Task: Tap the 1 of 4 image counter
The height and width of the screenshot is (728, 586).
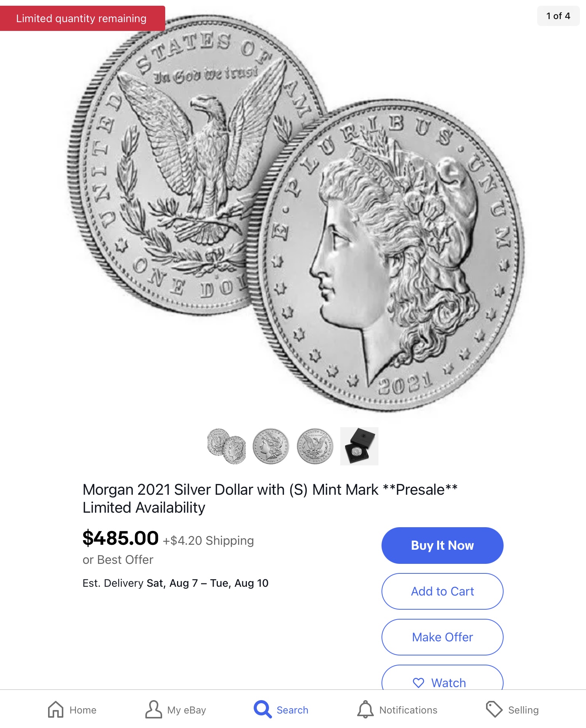Action: [x=558, y=16]
